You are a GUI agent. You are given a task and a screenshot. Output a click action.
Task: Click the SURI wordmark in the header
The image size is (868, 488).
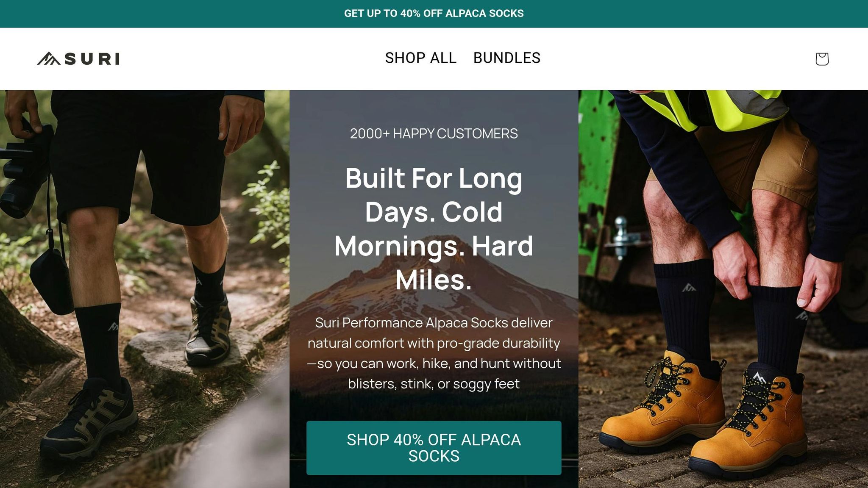click(92, 59)
